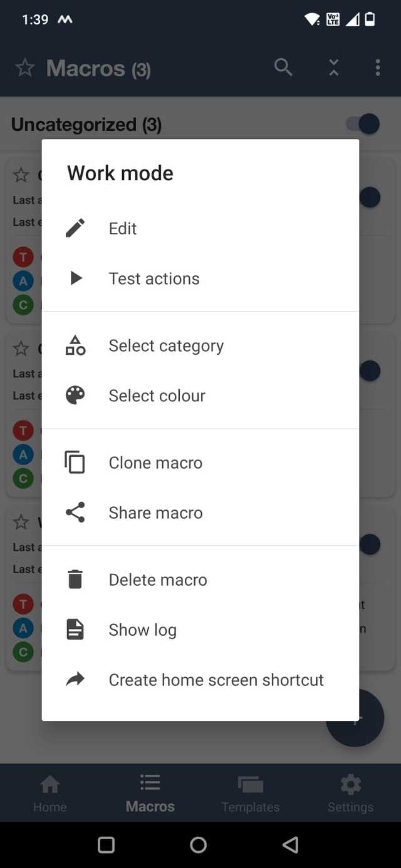The height and width of the screenshot is (868, 401).
Task: Tap the Select colour palette icon
Action: (x=75, y=396)
